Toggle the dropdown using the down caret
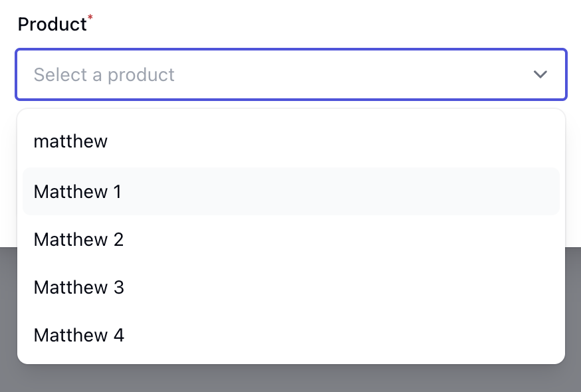 pyautogui.click(x=540, y=74)
